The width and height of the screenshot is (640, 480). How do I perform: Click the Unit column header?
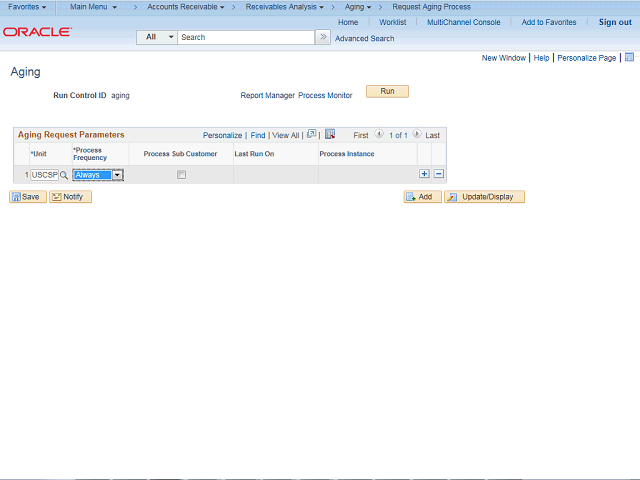pyautogui.click(x=39, y=154)
